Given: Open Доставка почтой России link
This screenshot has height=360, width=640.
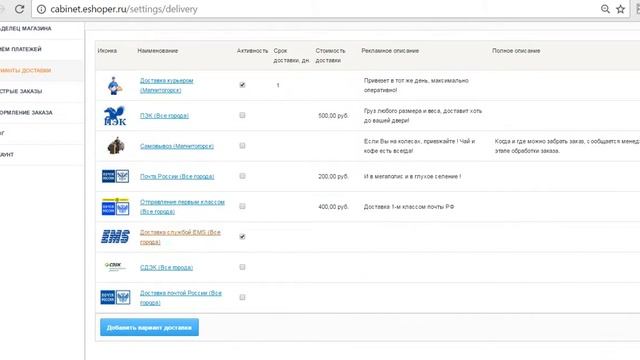Looking at the screenshot, I should pyautogui.click(x=180, y=298).
